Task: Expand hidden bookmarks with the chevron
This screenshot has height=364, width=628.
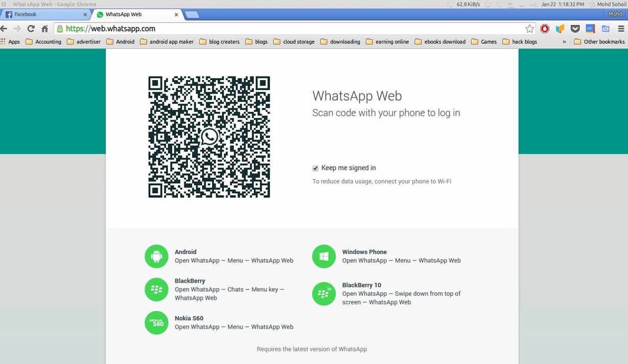Action: 564,42
